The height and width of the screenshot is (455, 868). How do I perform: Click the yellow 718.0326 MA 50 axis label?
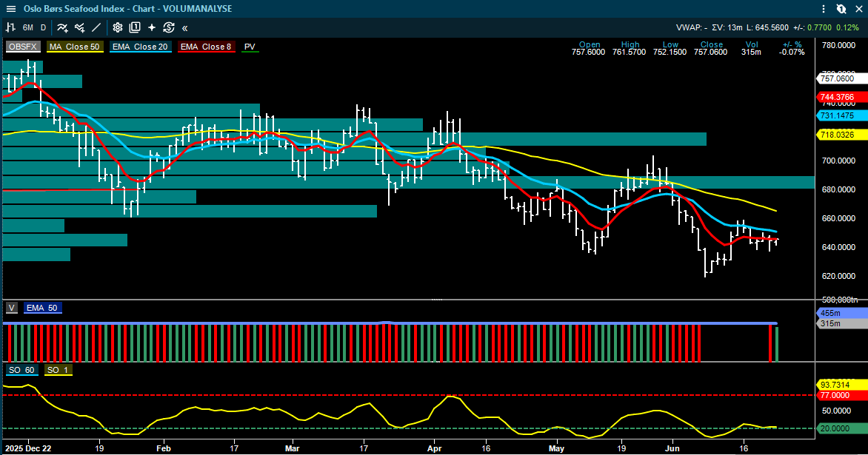point(841,135)
